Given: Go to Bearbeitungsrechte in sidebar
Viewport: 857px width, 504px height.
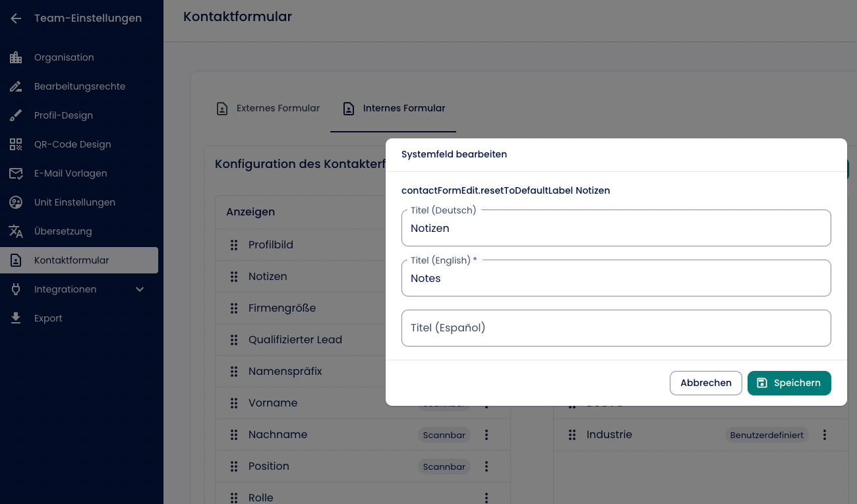Looking at the screenshot, I should pyautogui.click(x=80, y=86).
